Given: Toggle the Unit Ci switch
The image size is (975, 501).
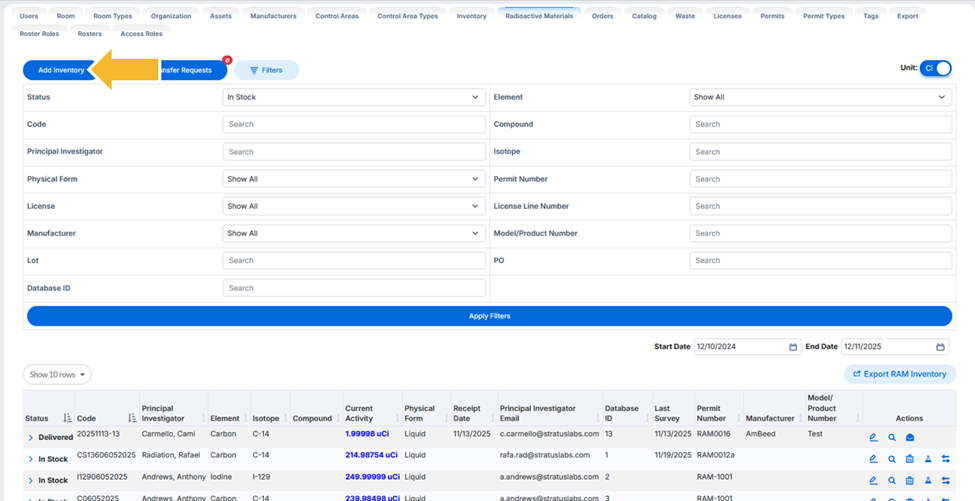Looking at the screenshot, I should click(x=936, y=68).
